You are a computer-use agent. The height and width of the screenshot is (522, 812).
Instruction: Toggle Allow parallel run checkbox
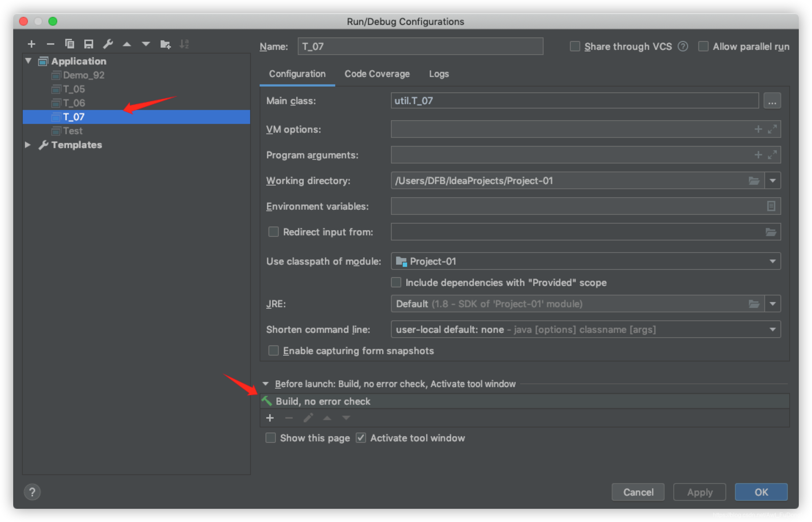point(703,47)
